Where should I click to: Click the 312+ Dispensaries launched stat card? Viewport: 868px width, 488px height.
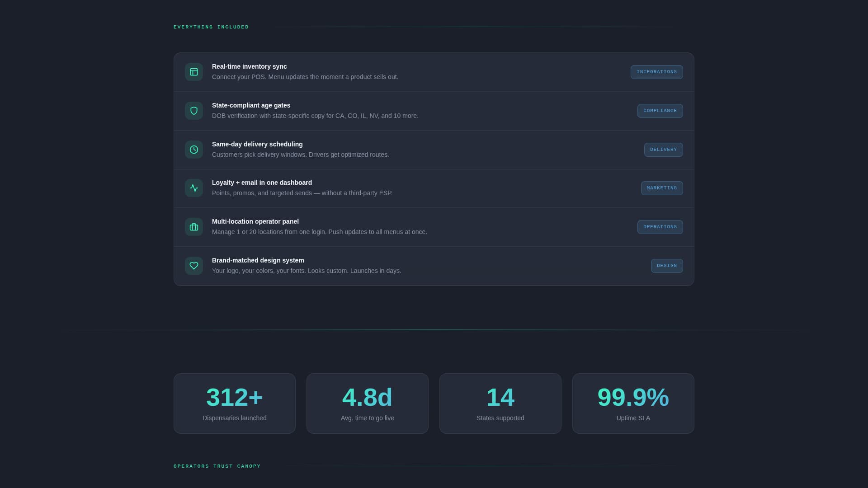click(x=234, y=403)
